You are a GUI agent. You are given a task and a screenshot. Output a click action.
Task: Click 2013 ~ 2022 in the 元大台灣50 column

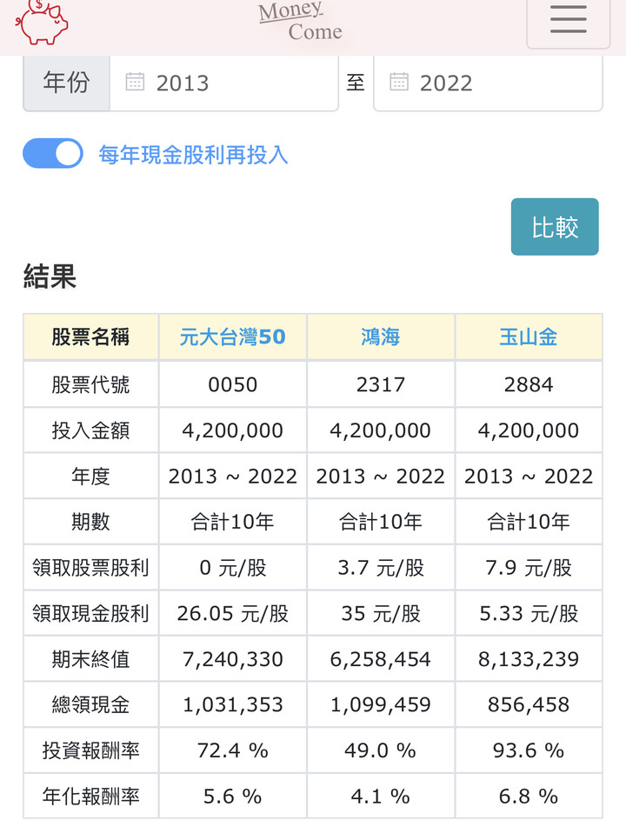232,476
